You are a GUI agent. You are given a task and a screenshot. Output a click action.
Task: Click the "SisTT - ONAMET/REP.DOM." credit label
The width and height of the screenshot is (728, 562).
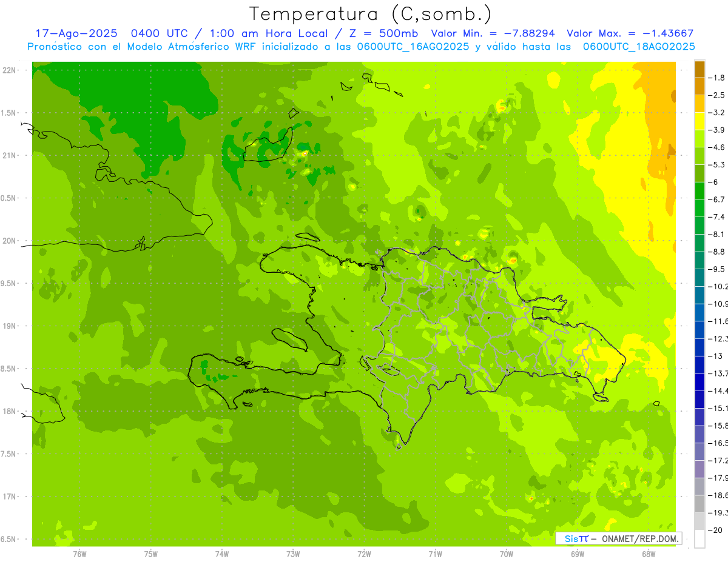click(619, 538)
